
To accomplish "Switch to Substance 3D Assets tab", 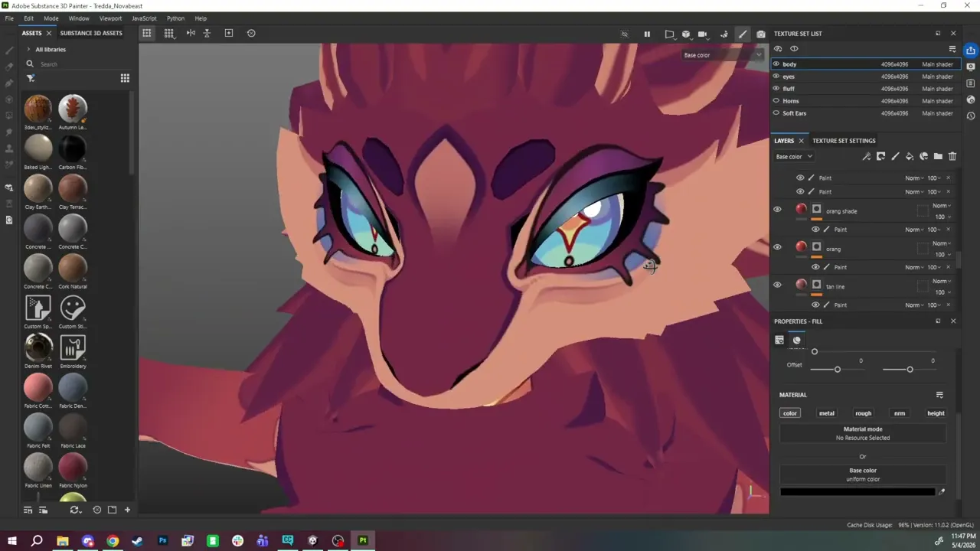I will (91, 34).
